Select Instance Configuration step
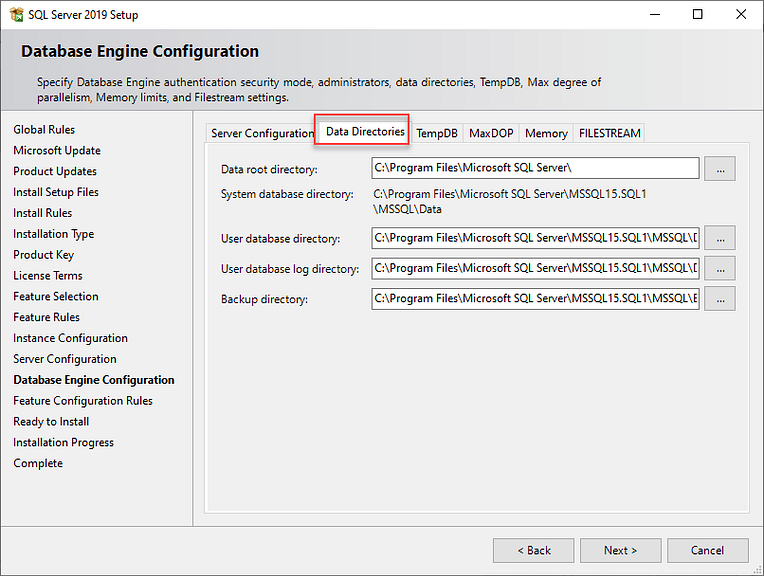The height and width of the screenshot is (576, 764). point(70,338)
